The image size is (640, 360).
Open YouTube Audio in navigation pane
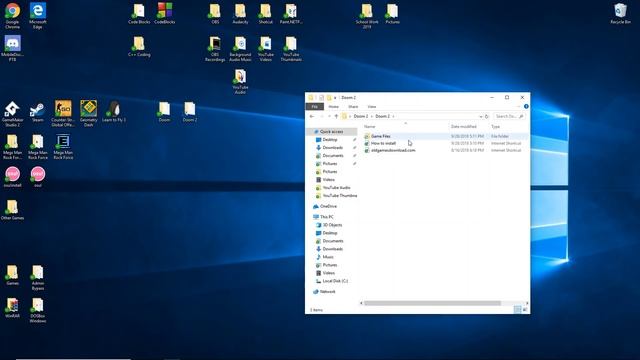pyautogui.click(x=336, y=187)
